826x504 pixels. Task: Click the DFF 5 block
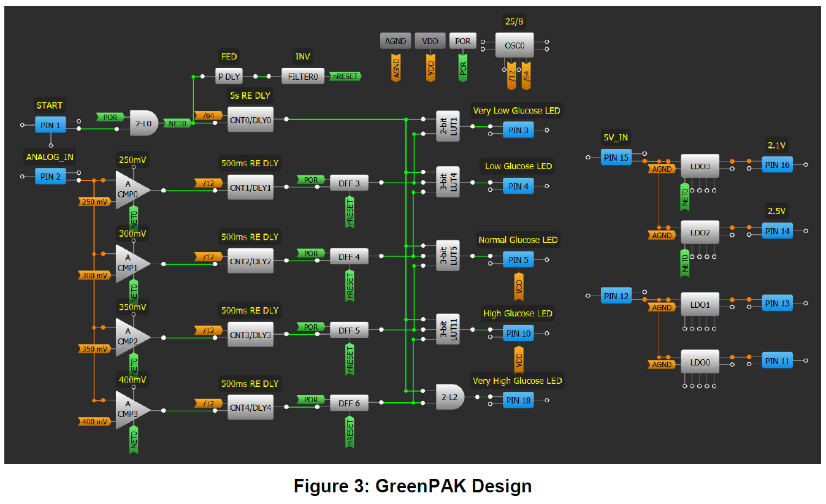[x=350, y=330]
